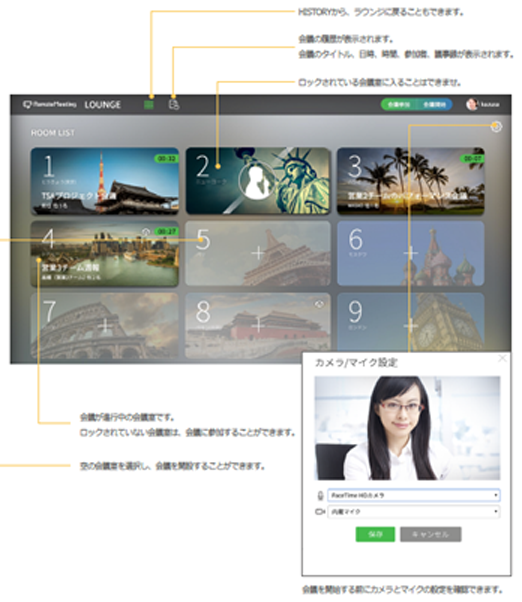
Task: Click the gray Cancel button
Action: [x=431, y=534]
